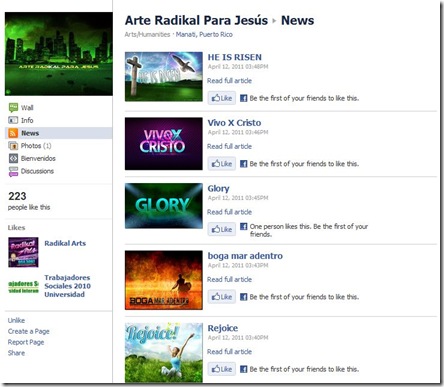444x387 pixels.
Task: Click the green city page profile picture
Action: pyautogui.click(x=59, y=54)
